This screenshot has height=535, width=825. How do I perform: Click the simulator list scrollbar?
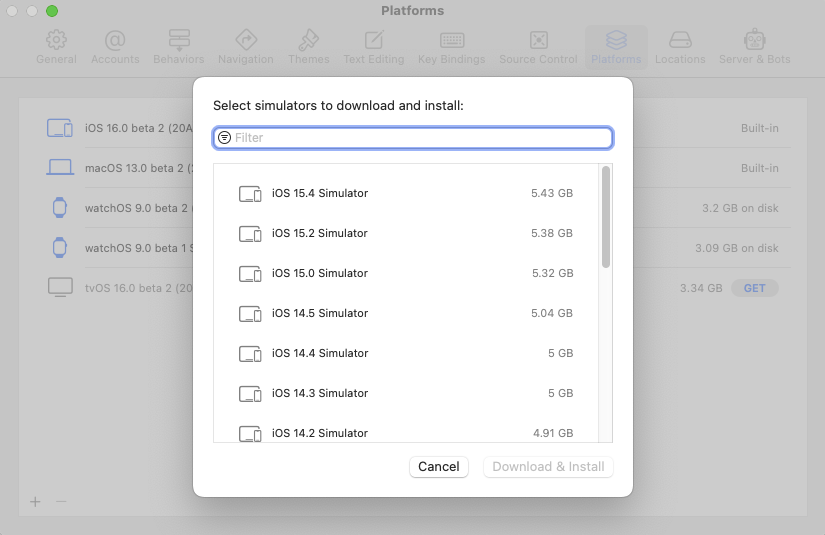coord(606,218)
